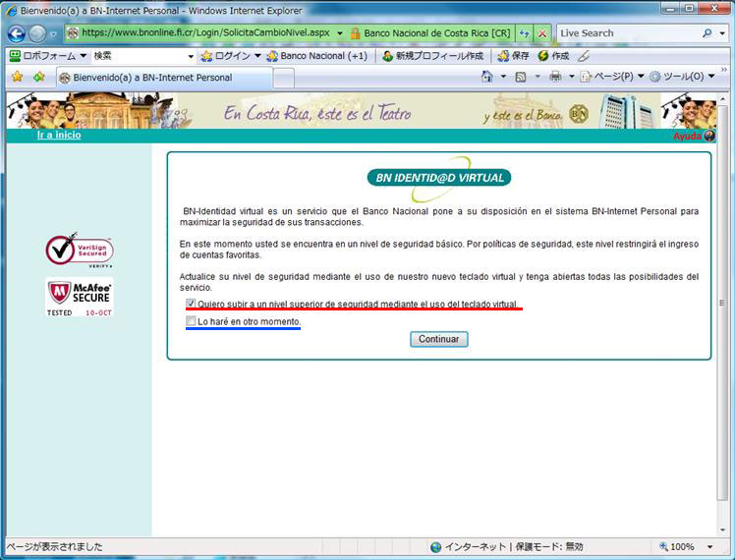Click the Refresh page icon
735x560 pixels.
pos(524,33)
